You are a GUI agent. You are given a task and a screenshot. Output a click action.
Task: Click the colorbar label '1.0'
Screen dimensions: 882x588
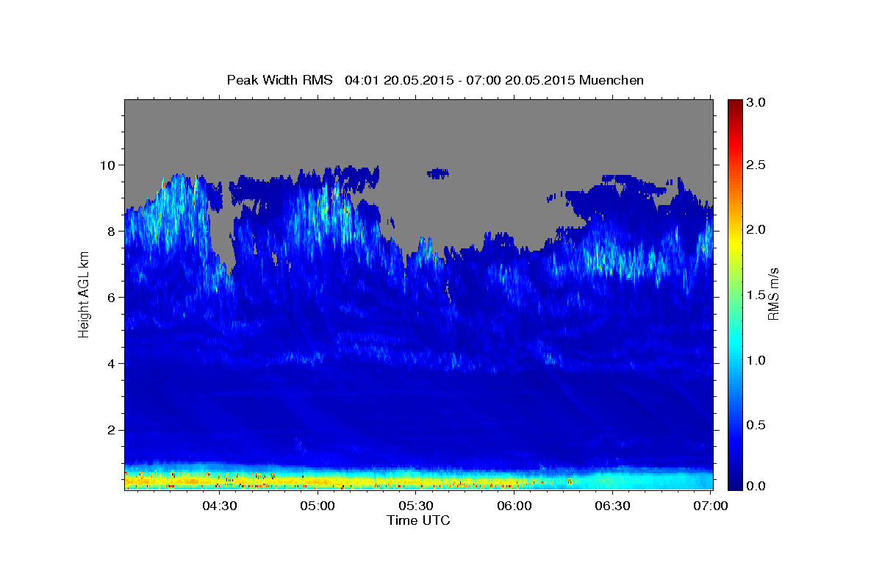tap(757, 360)
